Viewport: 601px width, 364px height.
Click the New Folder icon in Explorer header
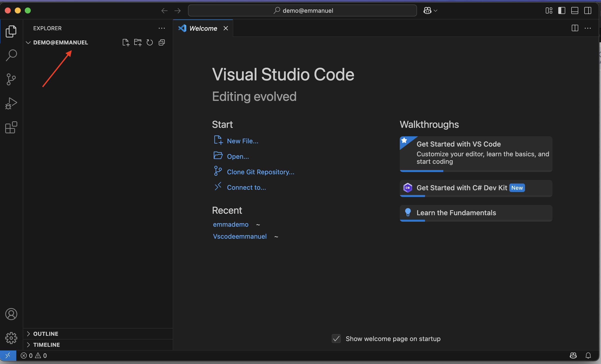(138, 42)
